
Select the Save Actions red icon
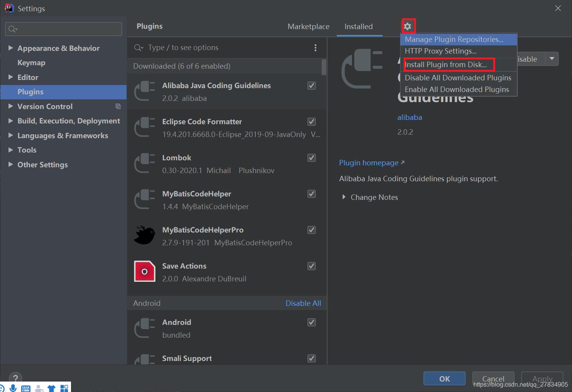click(x=144, y=271)
